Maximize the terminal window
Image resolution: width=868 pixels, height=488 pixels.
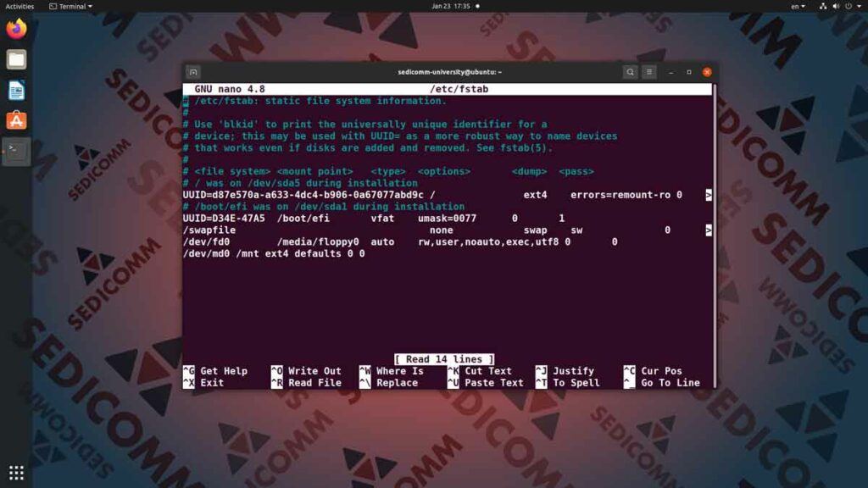(x=688, y=72)
